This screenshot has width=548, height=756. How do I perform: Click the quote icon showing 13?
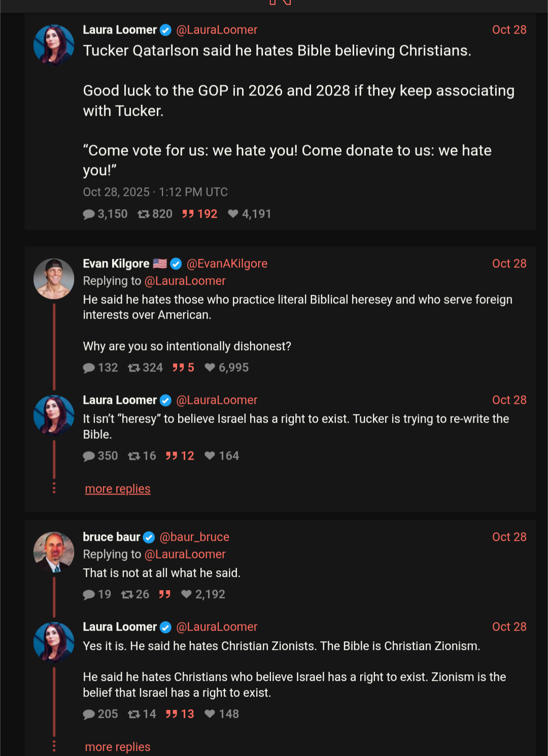[172, 714]
